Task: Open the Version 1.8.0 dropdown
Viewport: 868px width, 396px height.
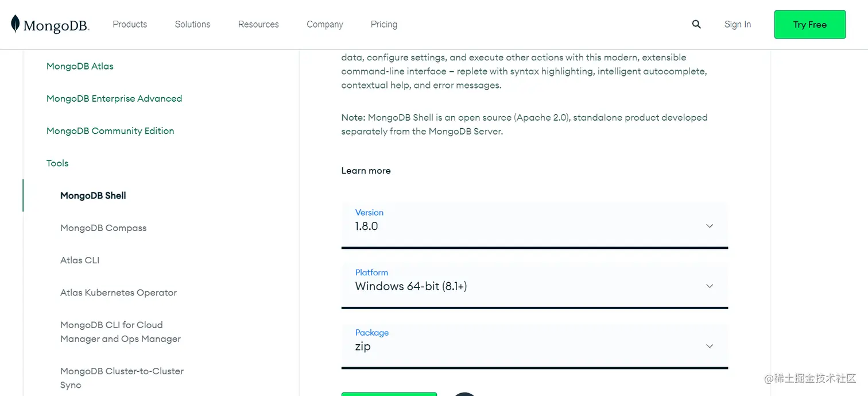Action: [x=534, y=225]
